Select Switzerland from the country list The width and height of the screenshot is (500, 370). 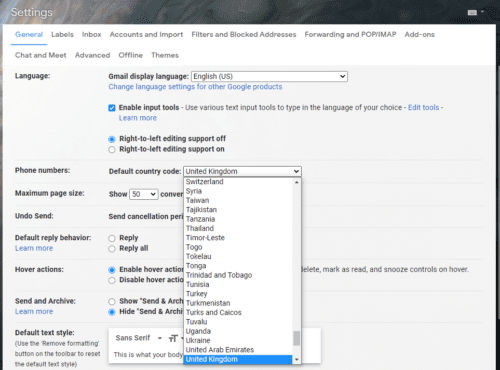pos(238,182)
